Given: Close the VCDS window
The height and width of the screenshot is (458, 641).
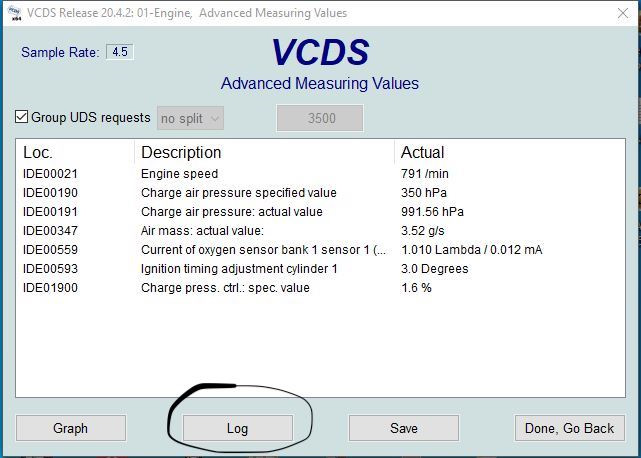Looking at the screenshot, I should (x=623, y=13).
